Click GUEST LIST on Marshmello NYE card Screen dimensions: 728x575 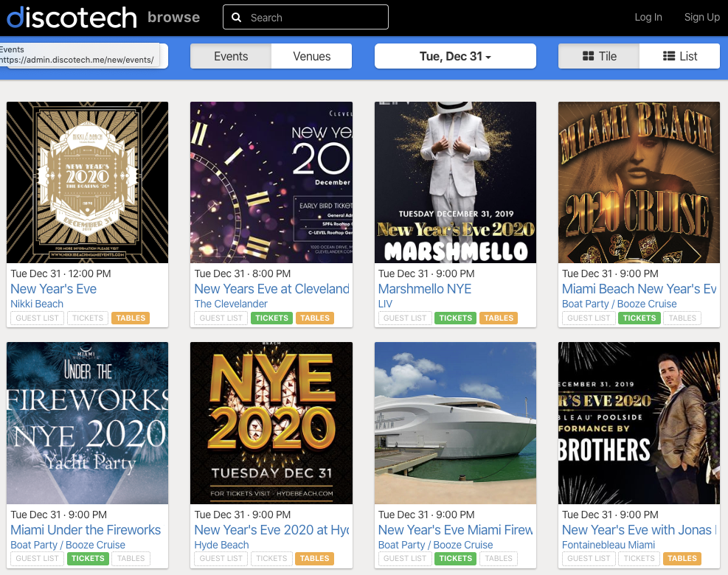point(405,318)
